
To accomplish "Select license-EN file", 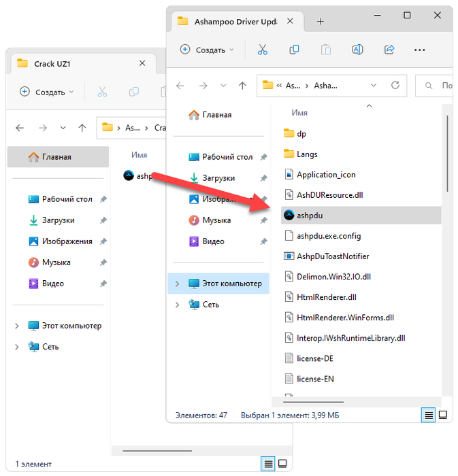I will (361, 379).
